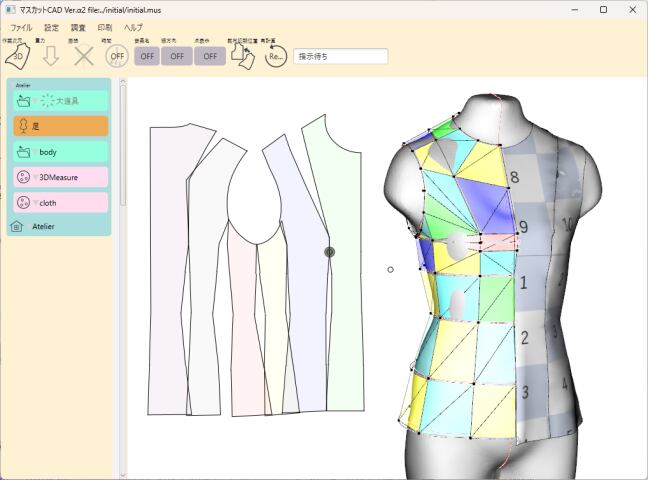Toggle the first gray rectangular OFF button
This screenshot has width=648, height=480.
click(147, 56)
